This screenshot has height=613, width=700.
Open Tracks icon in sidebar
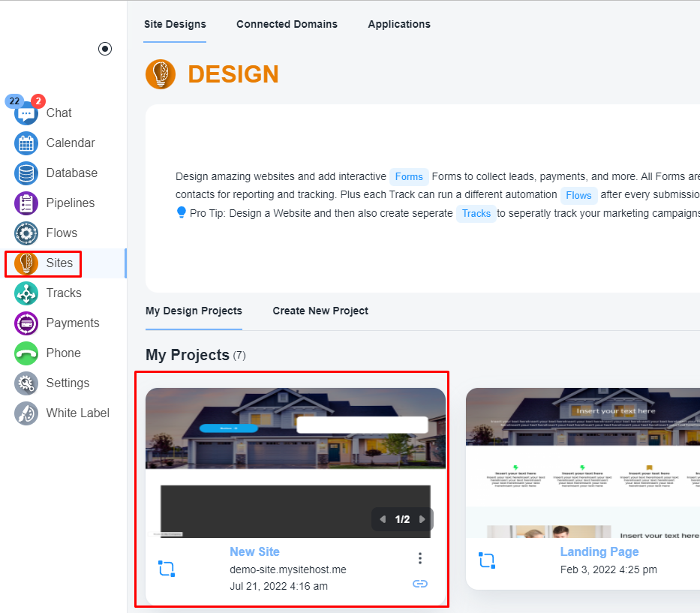(26, 293)
